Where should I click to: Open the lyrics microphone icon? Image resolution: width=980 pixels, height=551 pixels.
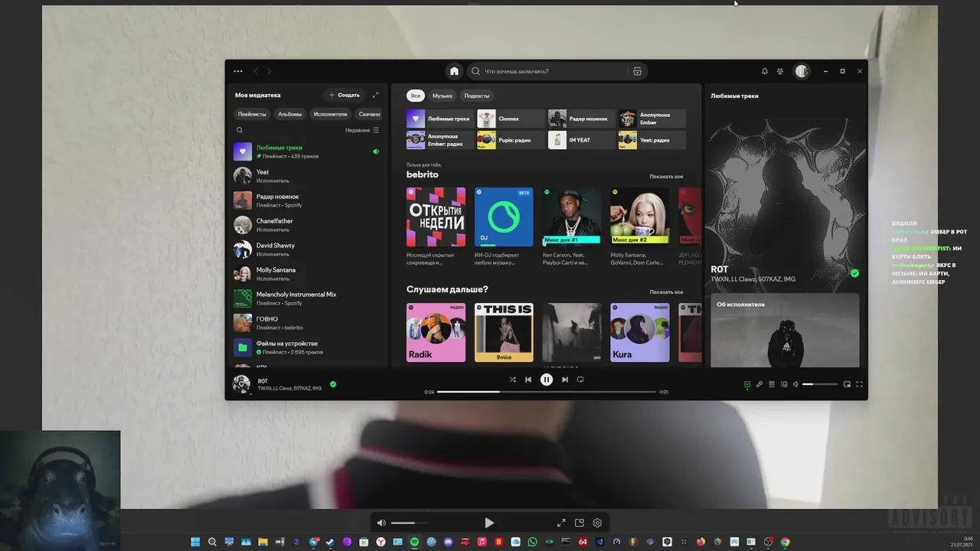[759, 384]
